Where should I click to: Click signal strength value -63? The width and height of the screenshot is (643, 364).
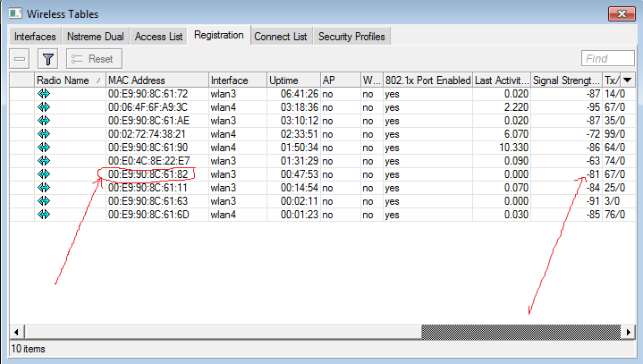pos(593,161)
